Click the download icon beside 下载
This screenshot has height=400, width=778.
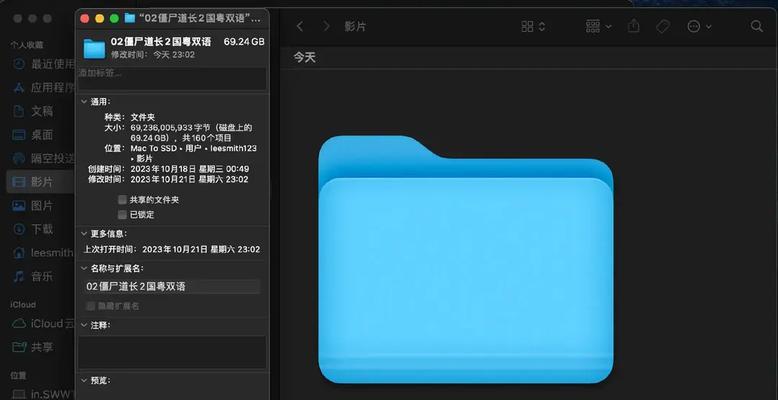click(x=19, y=229)
